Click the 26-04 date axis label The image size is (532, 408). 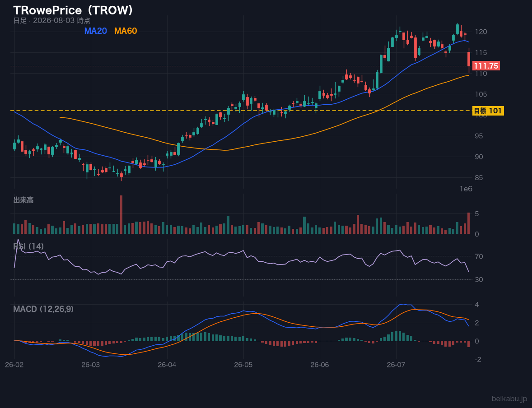tap(167, 365)
